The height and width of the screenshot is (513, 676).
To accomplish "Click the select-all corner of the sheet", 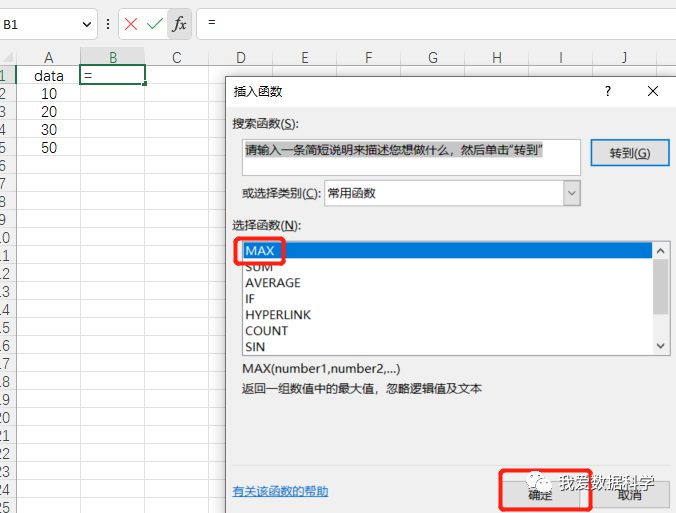I will (x=8, y=57).
